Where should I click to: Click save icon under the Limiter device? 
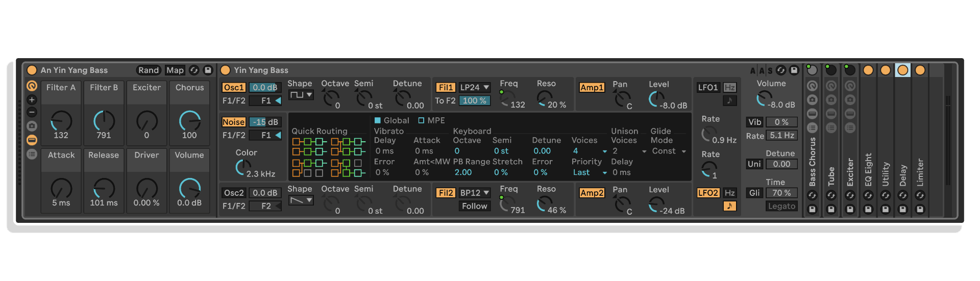tap(920, 209)
